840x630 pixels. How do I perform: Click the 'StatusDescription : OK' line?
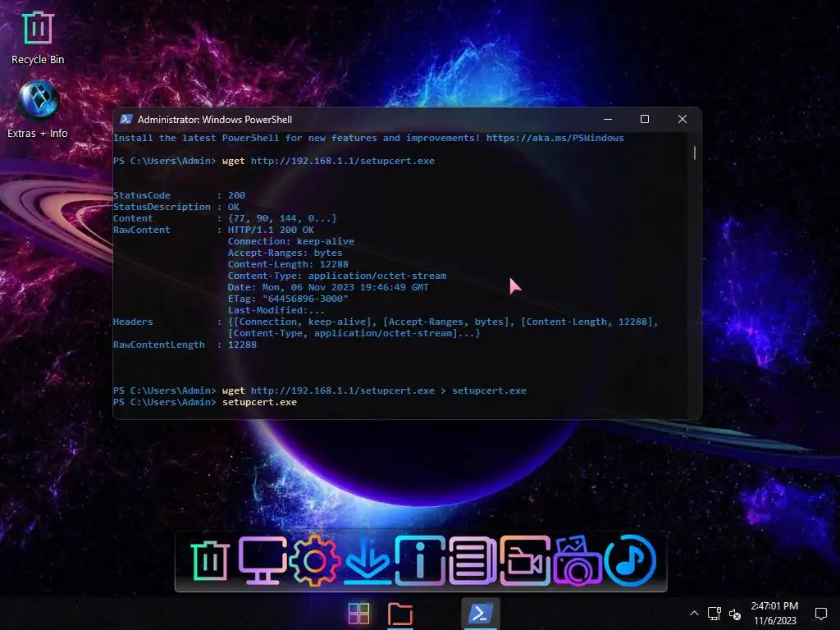pyautogui.click(x=176, y=207)
